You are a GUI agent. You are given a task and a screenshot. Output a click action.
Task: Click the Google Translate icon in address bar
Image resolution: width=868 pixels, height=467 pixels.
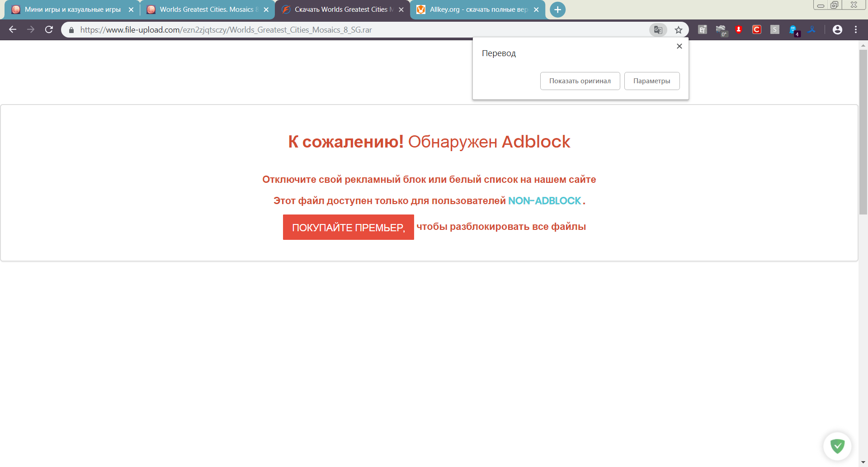pos(658,30)
